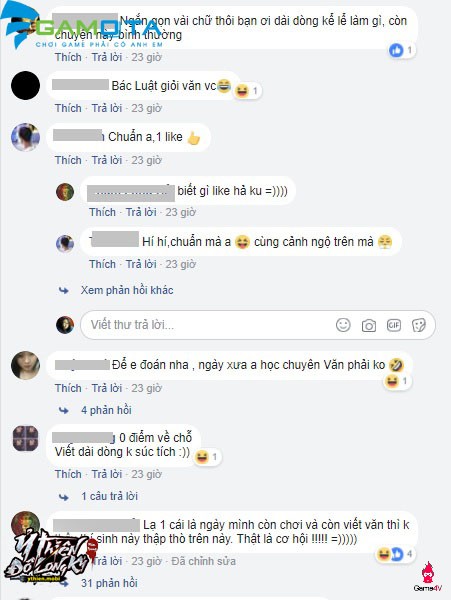
Task: Like the 'Chuẩn a,1 like' comment
Action: coord(68,160)
